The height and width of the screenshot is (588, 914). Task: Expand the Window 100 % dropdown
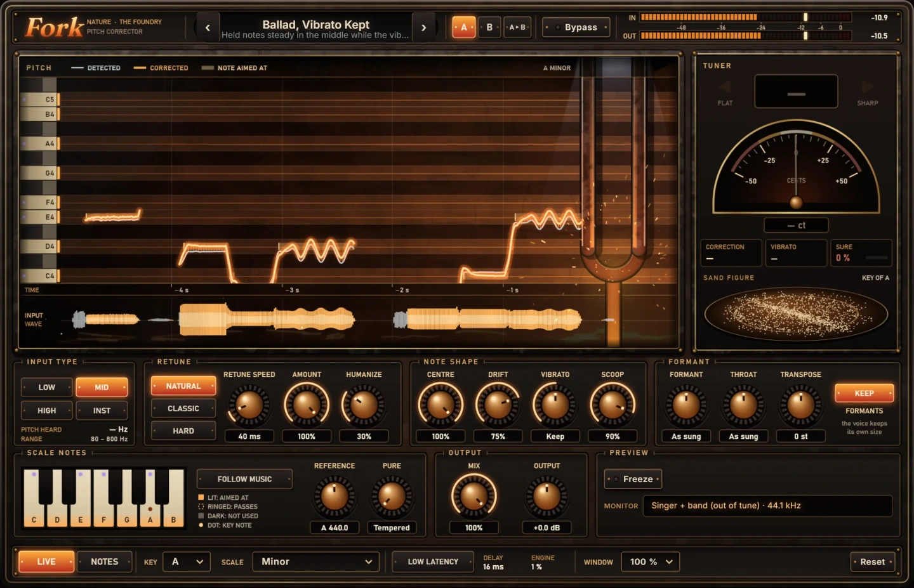click(650, 561)
